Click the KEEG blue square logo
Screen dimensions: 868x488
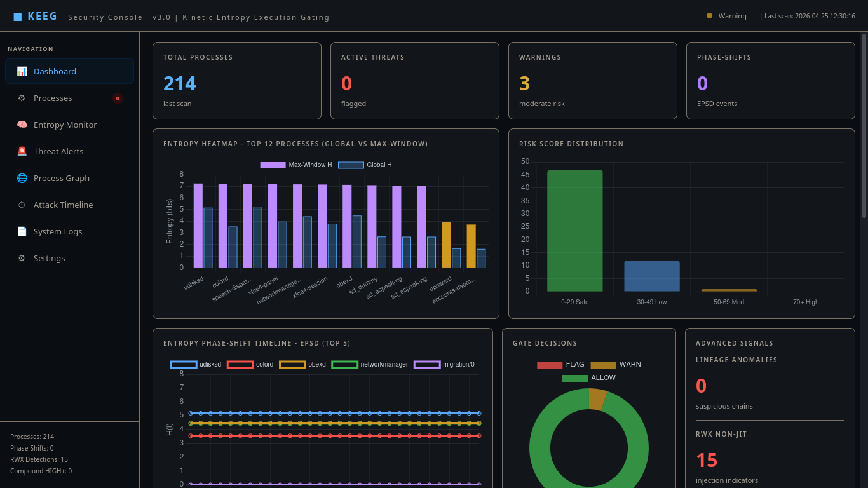click(x=18, y=17)
